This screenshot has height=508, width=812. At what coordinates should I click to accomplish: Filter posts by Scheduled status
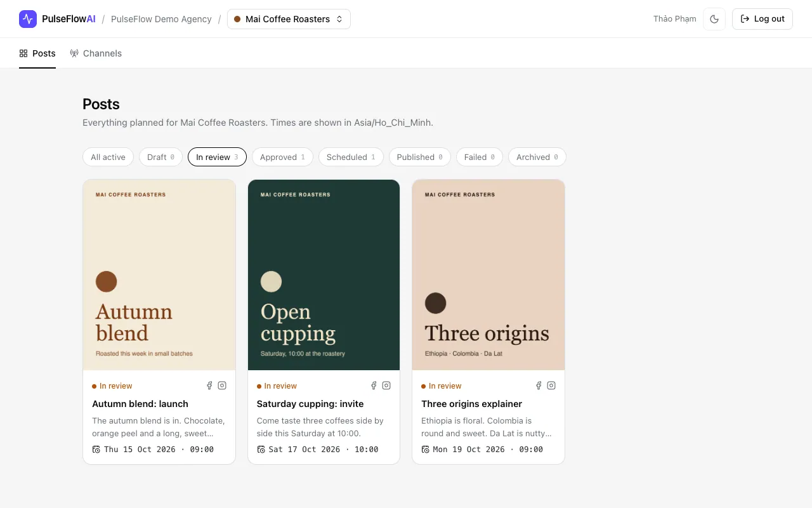pos(351,157)
